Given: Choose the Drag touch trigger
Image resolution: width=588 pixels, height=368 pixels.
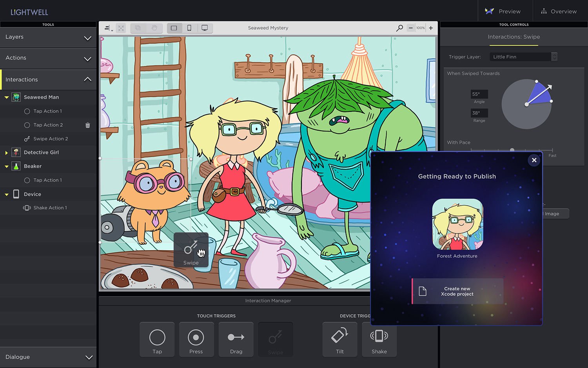Looking at the screenshot, I should [x=236, y=340].
